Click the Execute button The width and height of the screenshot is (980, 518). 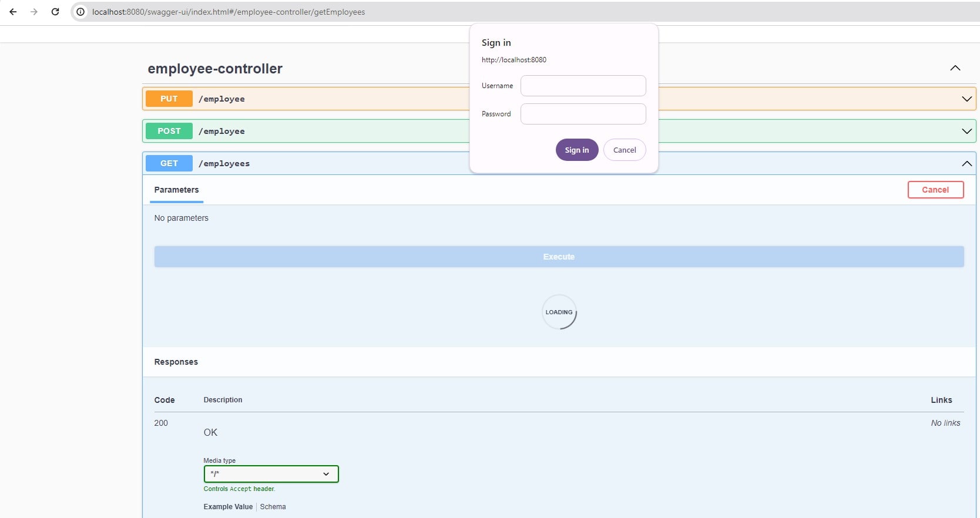click(x=559, y=257)
